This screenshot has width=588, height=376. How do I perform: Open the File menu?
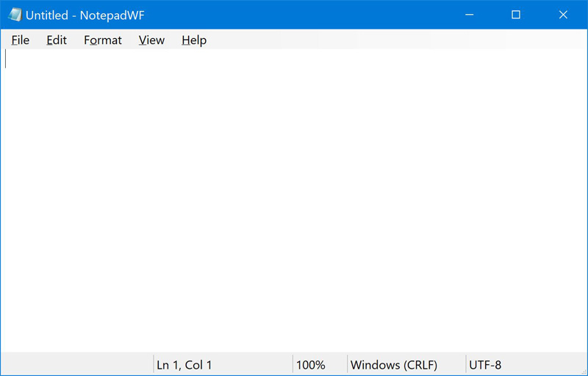click(x=21, y=40)
